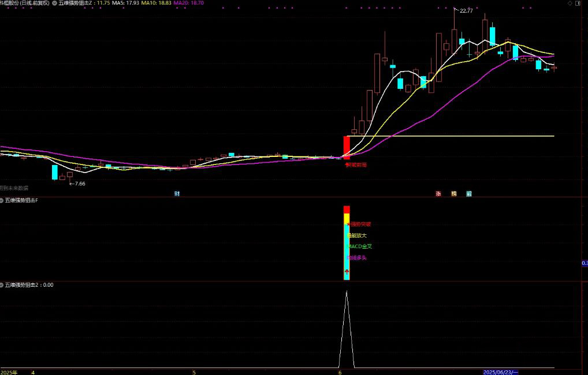
Task: Click the 22.77 high price label
Action: tap(466, 10)
